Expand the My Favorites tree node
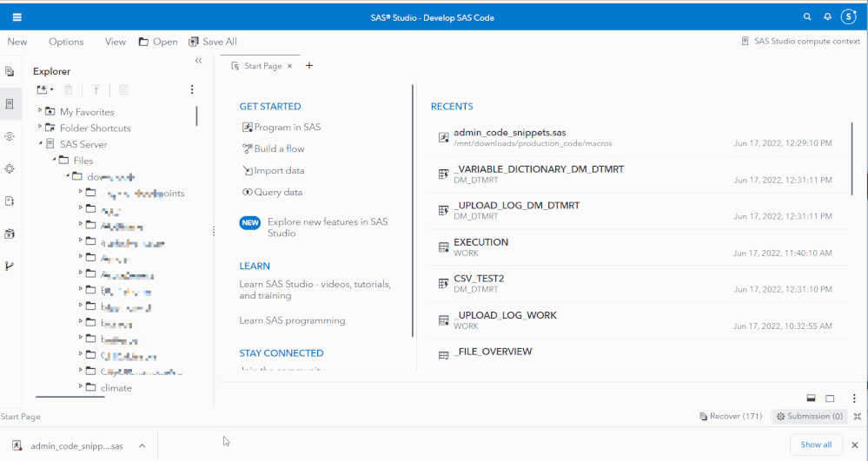Image resolution: width=868 pixels, height=461 pixels. coord(40,110)
